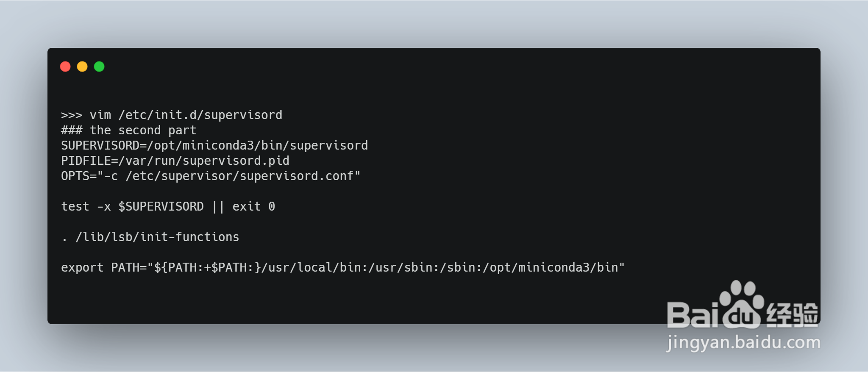Click the 经验 characters in the watermark
The width and height of the screenshot is (868, 372).
792,315
